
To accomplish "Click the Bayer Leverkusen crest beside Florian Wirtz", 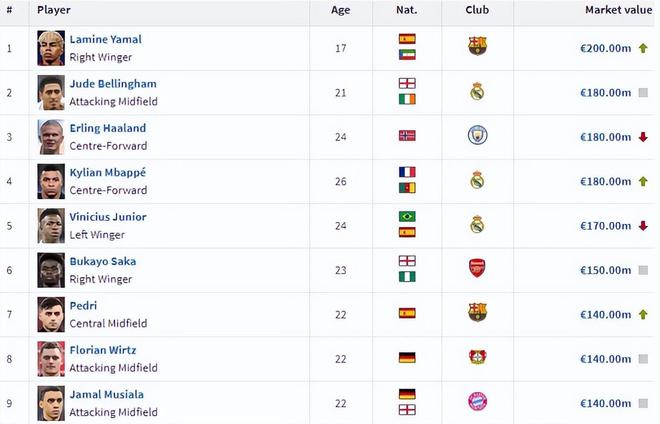I will click(x=477, y=357).
